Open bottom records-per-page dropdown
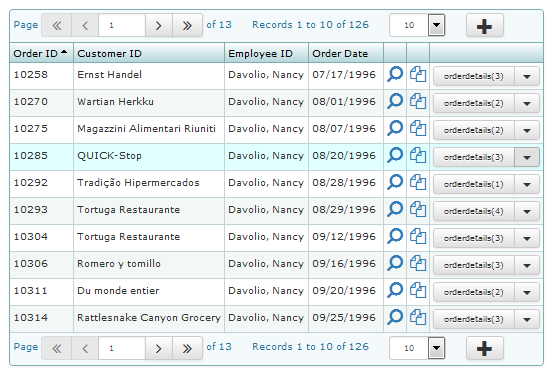This screenshot has width=555, height=375. point(436,348)
